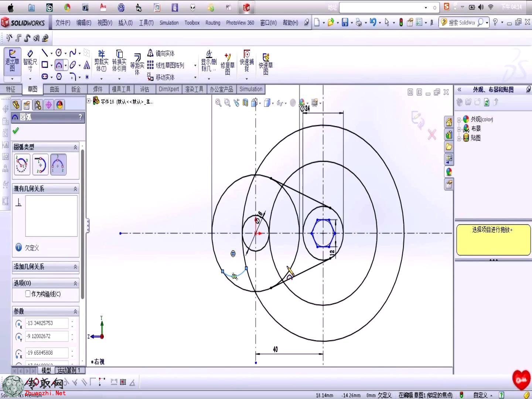Open PropertyManager tab icon
This screenshot has width=532, height=399.
point(27,105)
